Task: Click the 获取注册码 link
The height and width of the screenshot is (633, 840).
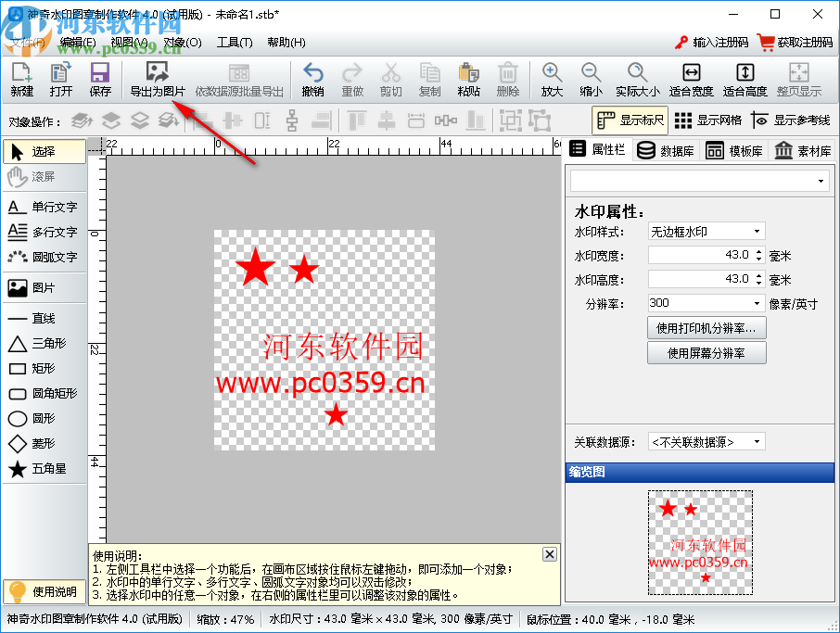Action: pos(795,42)
